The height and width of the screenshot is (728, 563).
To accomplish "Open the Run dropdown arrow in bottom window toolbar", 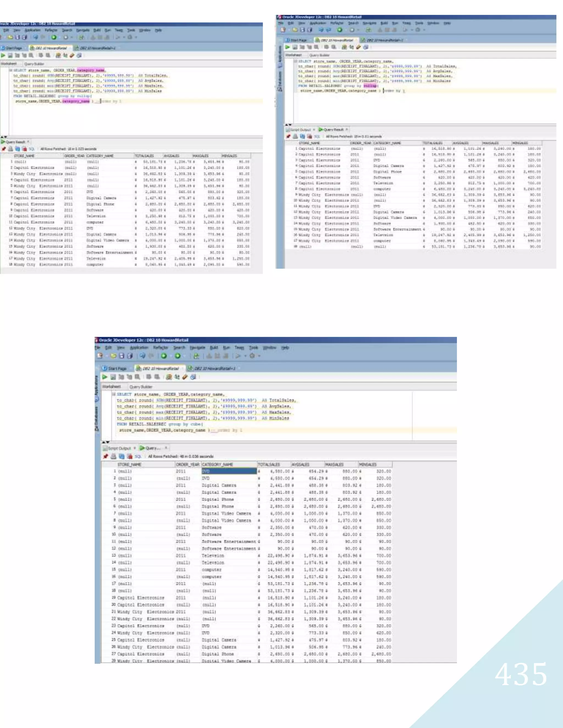I will pyautogui.click(x=245, y=356).
